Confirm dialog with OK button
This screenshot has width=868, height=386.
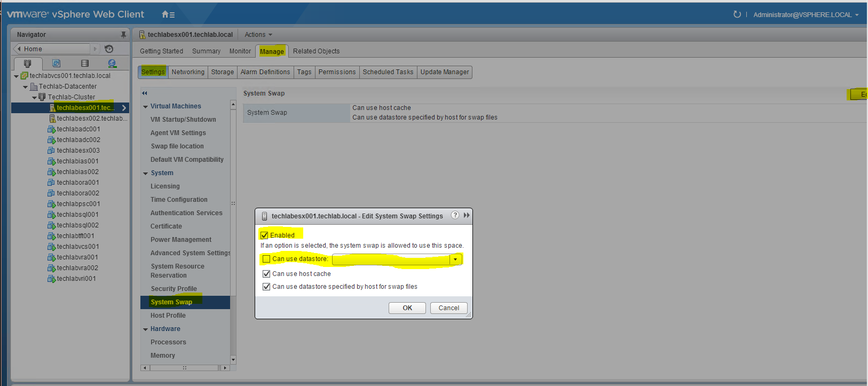pos(407,308)
